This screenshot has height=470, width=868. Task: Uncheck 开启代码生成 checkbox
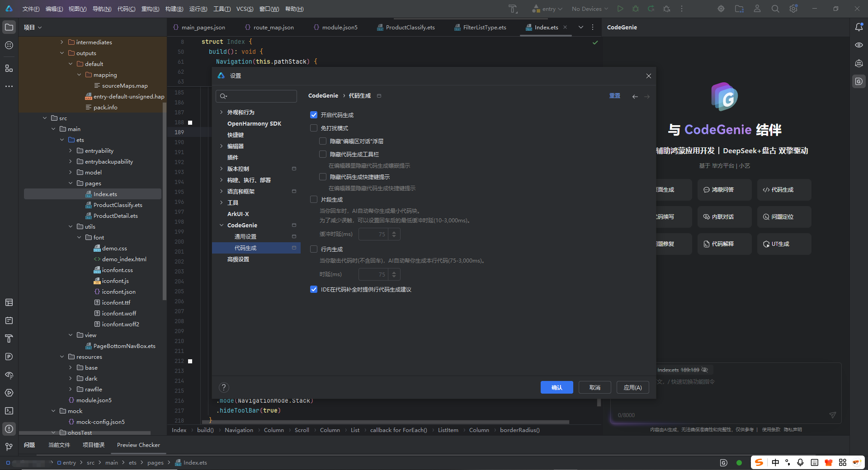point(314,115)
